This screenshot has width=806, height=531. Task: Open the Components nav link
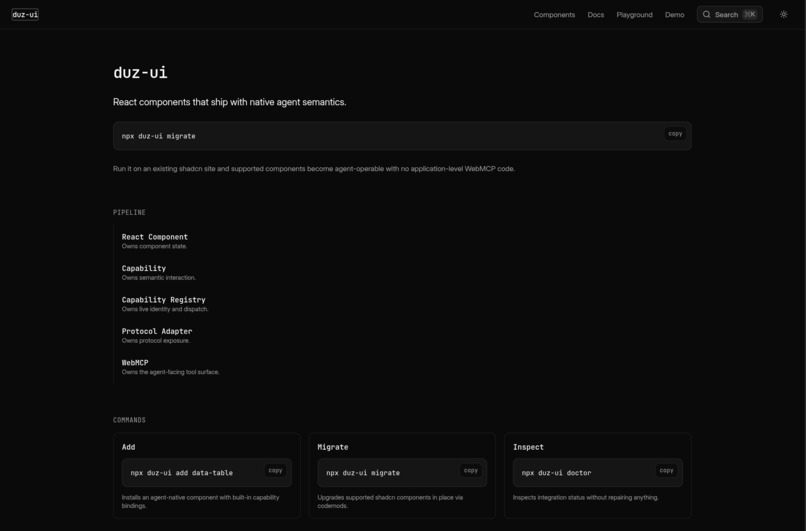click(554, 15)
